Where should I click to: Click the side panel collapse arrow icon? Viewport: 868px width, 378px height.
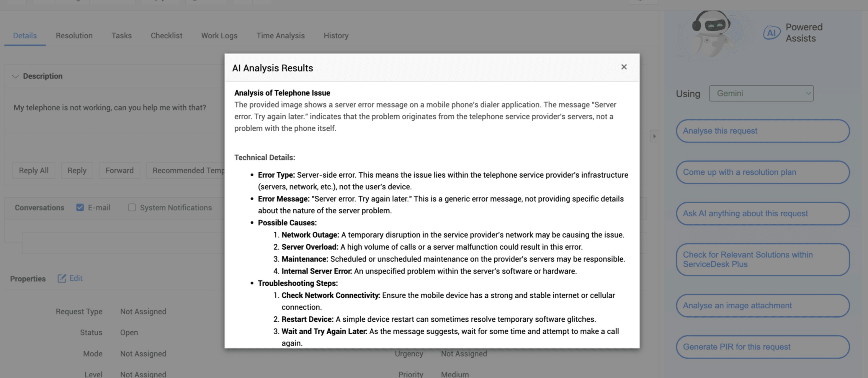point(654,136)
